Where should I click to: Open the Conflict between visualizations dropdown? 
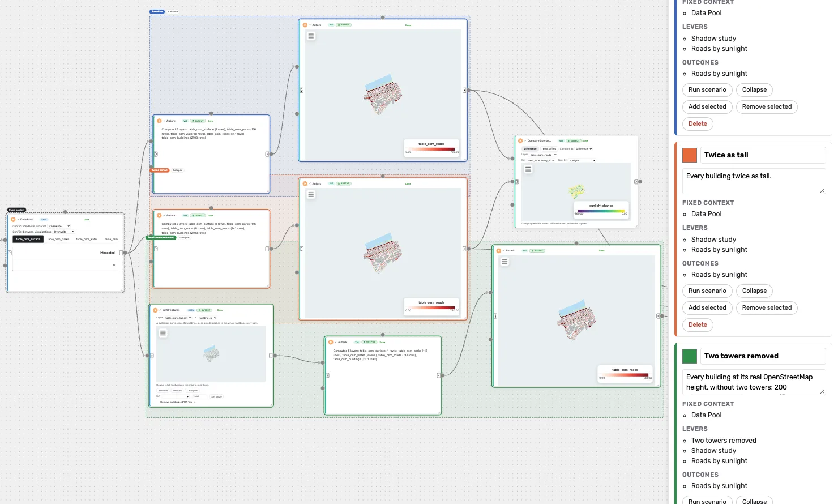point(64,232)
